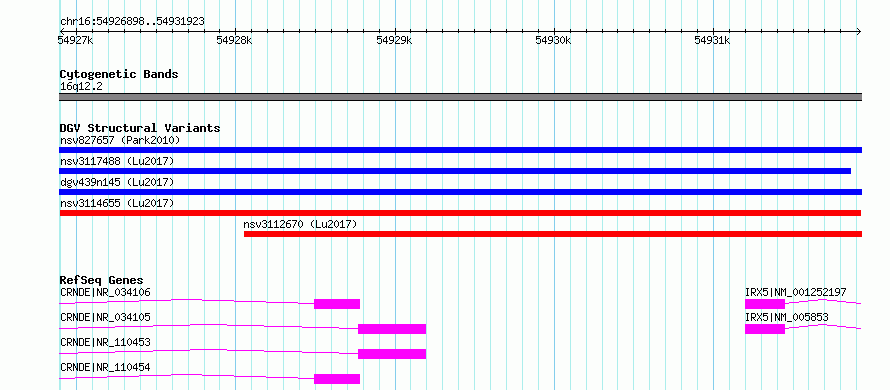
Task: Click the CRNDE|NR_110453 gene label
Action: (105, 342)
